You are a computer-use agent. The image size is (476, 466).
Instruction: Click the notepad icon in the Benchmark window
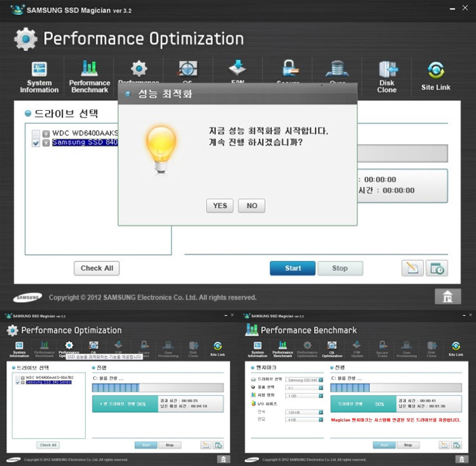pos(444,445)
